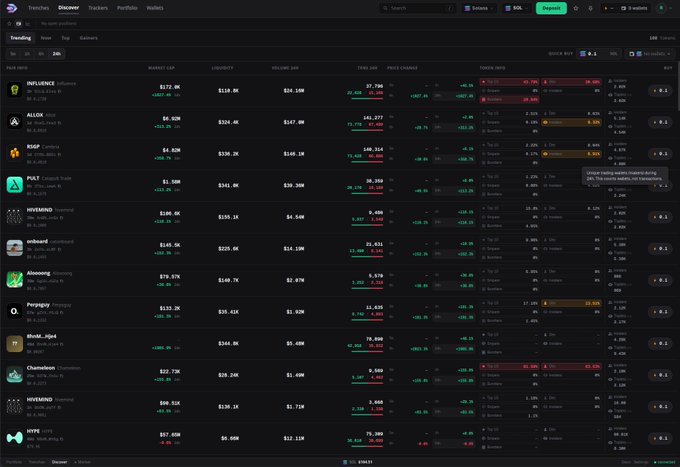Click the red Top 10 holders badge on INFLUENCE

[510, 82]
